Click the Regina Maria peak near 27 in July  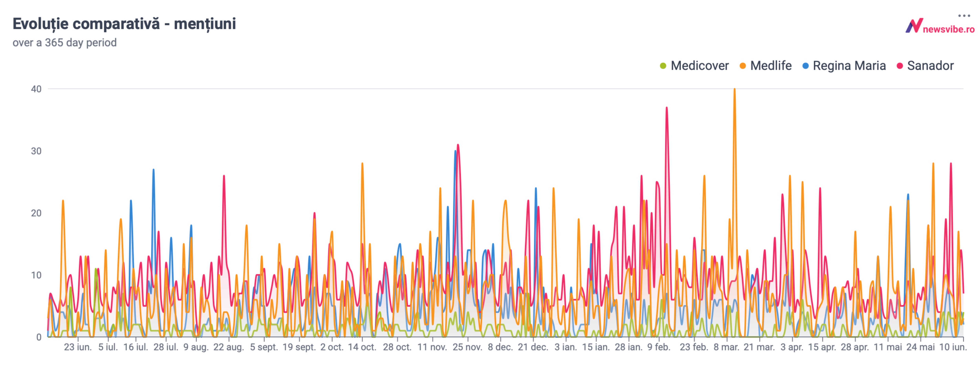click(153, 170)
